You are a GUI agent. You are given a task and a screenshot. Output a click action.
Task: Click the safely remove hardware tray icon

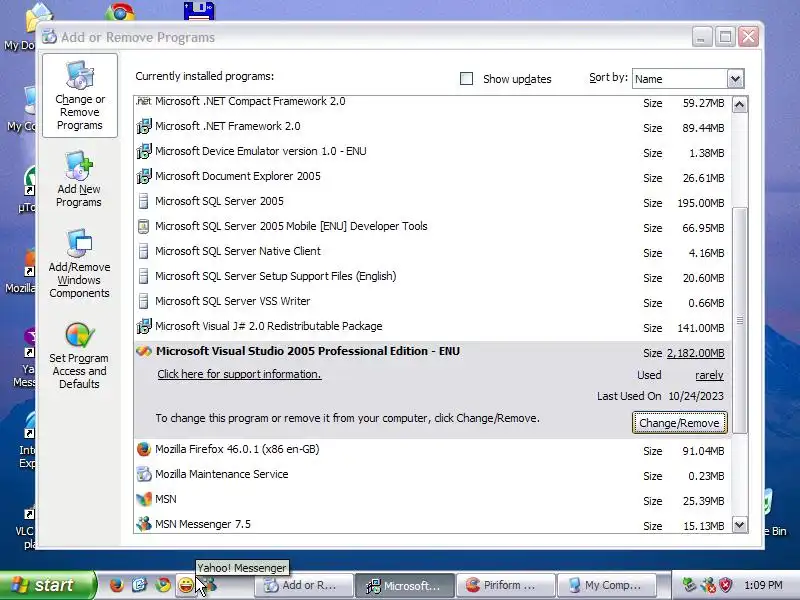[x=690, y=585]
